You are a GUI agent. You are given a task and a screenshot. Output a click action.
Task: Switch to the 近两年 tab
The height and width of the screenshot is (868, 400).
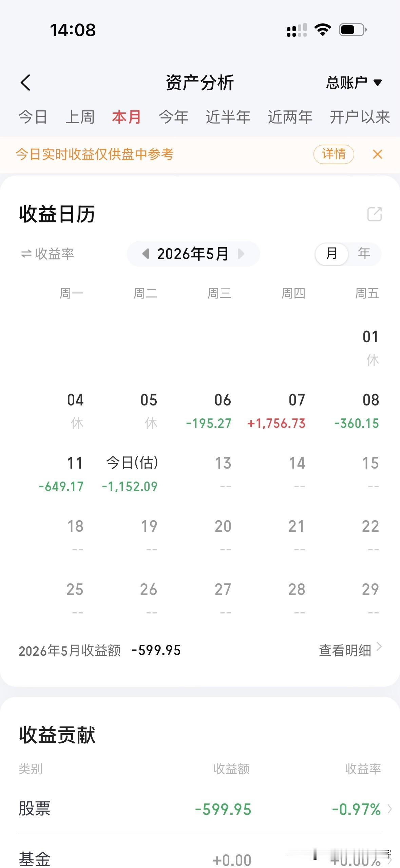(290, 117)
